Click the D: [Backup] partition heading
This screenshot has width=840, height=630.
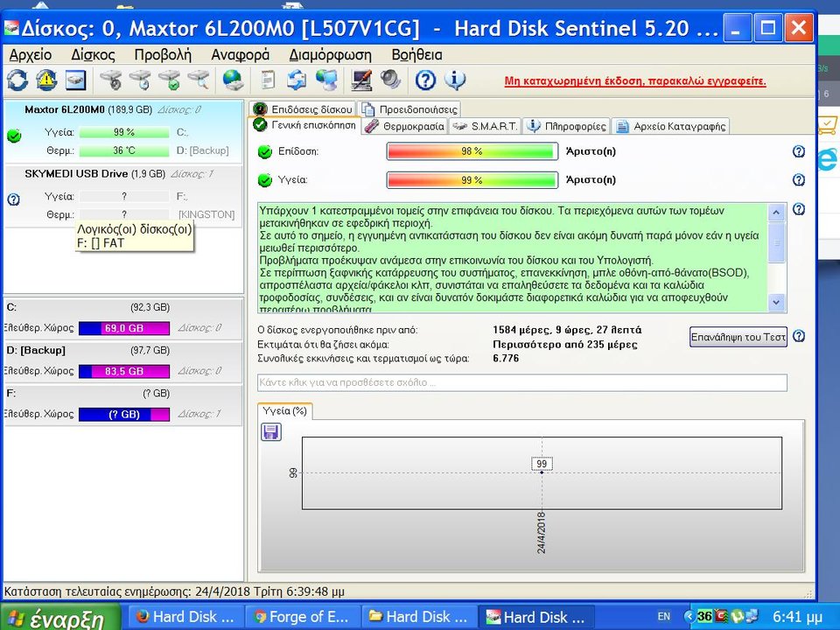coord(36,350)
